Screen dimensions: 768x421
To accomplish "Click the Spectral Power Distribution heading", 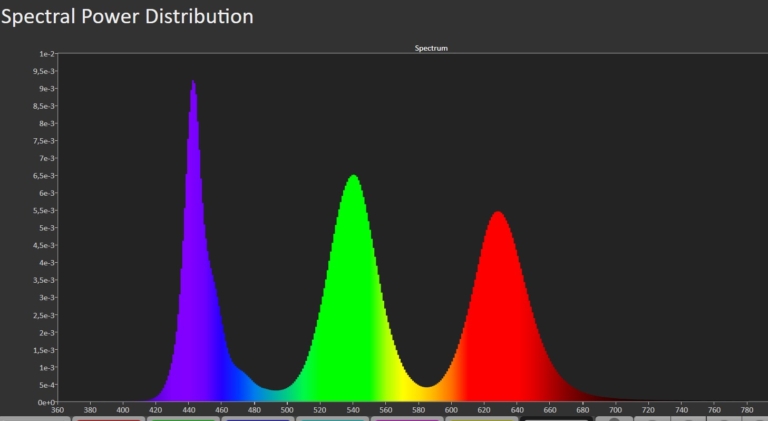I will [127, 17].
